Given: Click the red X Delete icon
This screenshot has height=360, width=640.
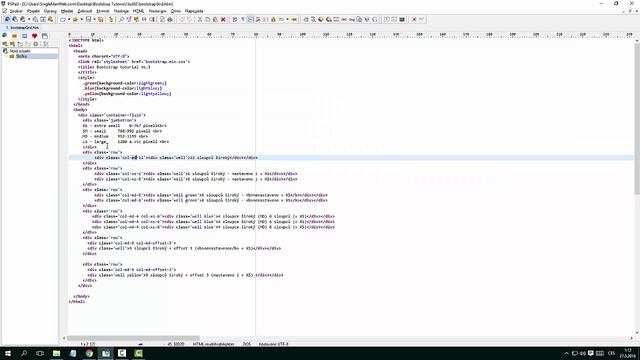Looking at the screenshot, I should pos(223,19).
